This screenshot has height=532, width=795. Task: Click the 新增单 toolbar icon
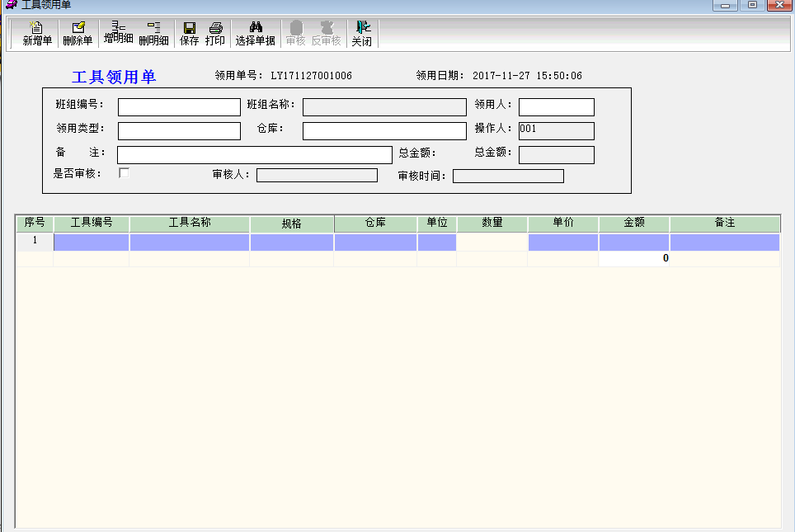pos(37,34)
